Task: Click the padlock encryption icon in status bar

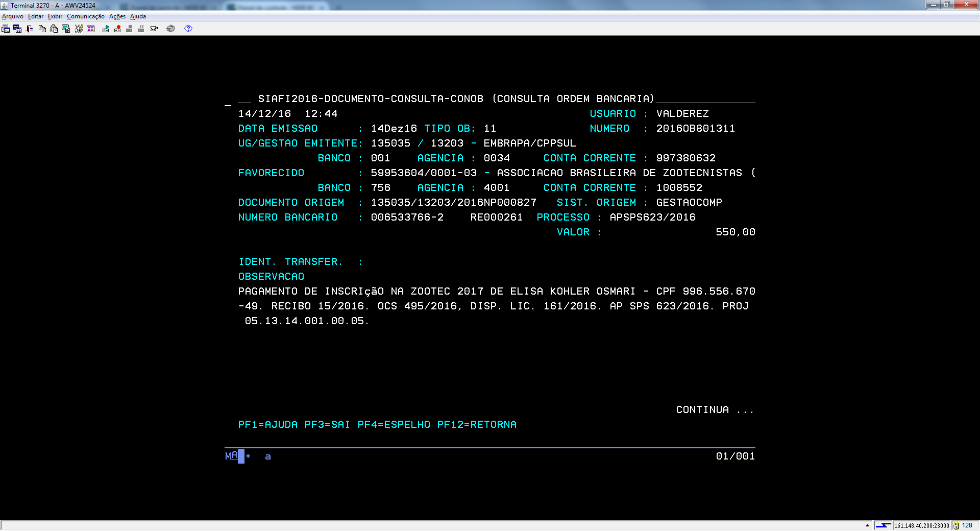Action: (x=956, y=525)
